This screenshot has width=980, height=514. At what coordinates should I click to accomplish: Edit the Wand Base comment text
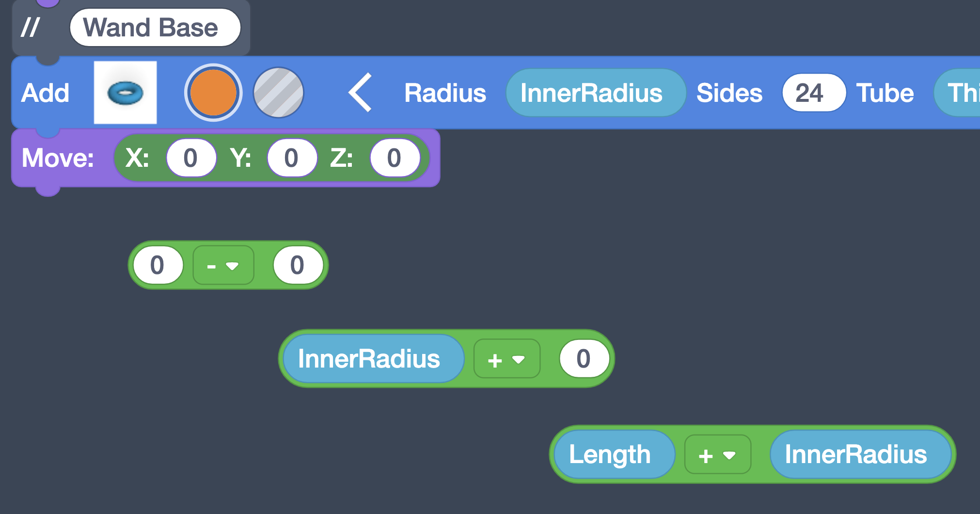coord(154,27)
